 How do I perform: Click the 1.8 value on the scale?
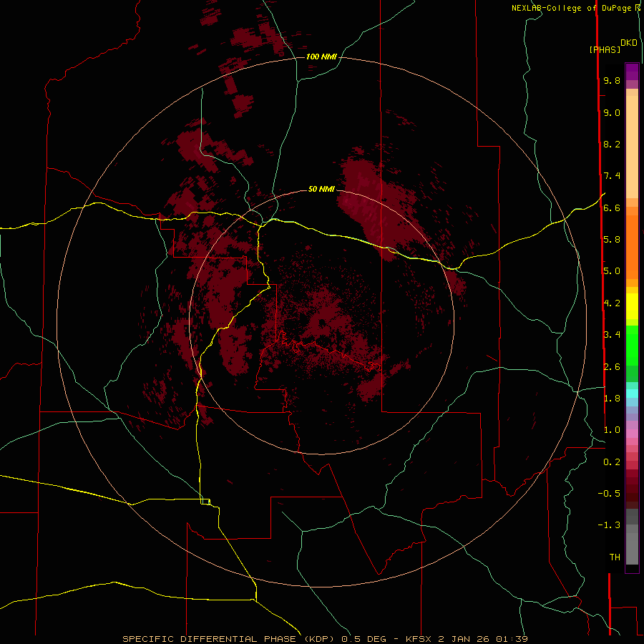pos(612,399)
